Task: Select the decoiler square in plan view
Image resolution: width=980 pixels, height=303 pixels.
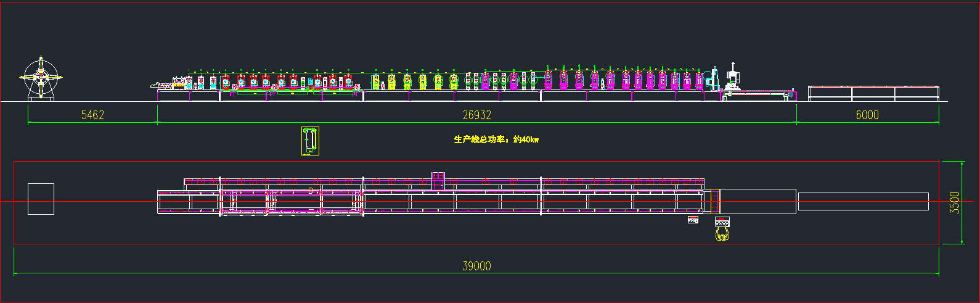Action: tap(41, 199)
